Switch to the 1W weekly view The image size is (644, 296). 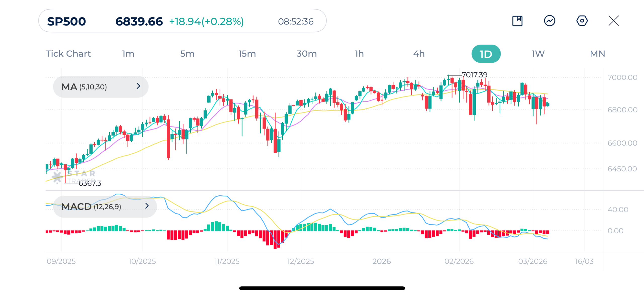[538, 54]
